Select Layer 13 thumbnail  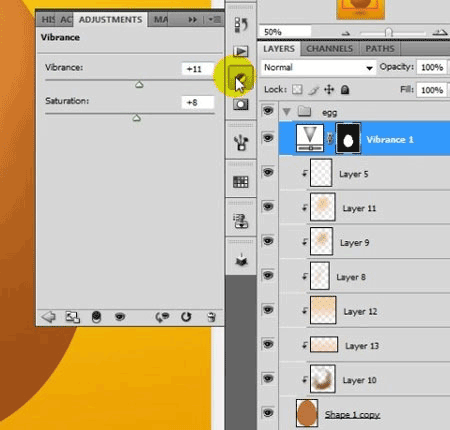pos(324,344)
